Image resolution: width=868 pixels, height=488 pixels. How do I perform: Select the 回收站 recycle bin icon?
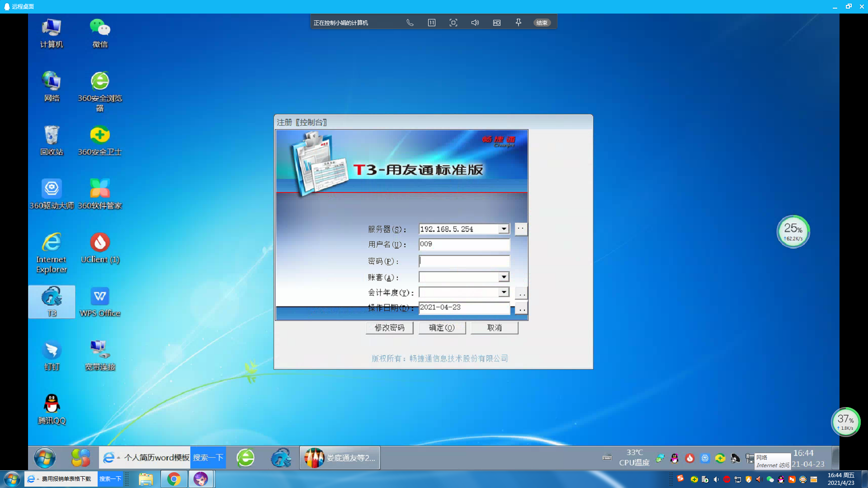click(52, 141)
